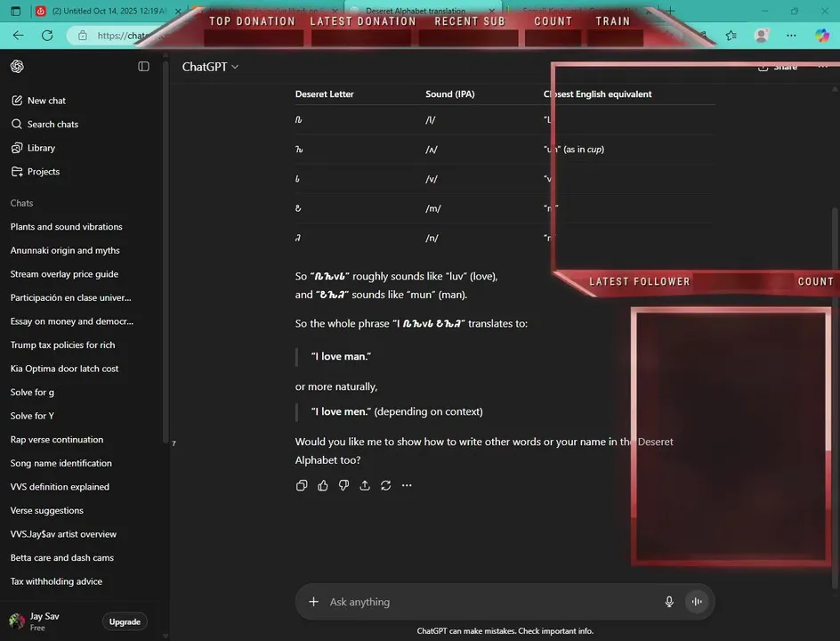Open chat "Rap verse continuation"

(57, 440)
